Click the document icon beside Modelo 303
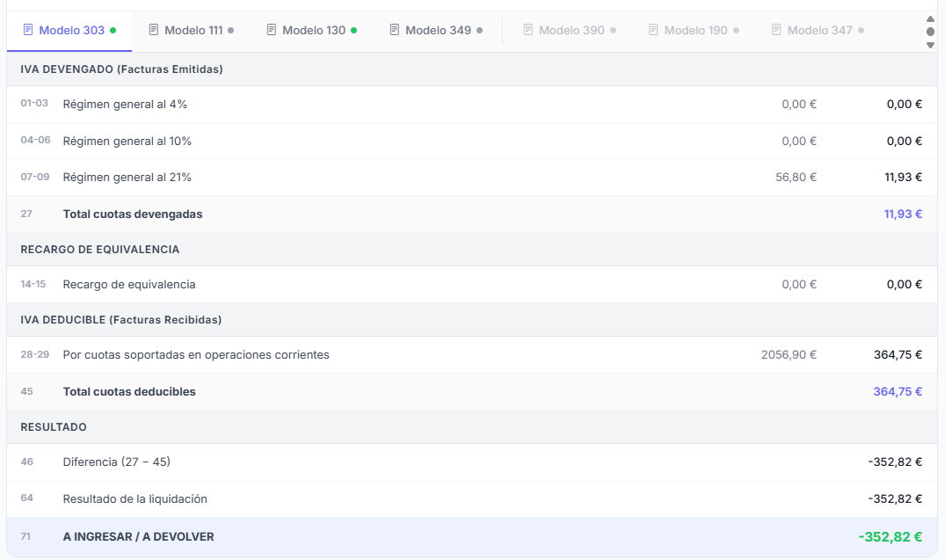The width and height of the screenshot is (945, 560). 28,30
